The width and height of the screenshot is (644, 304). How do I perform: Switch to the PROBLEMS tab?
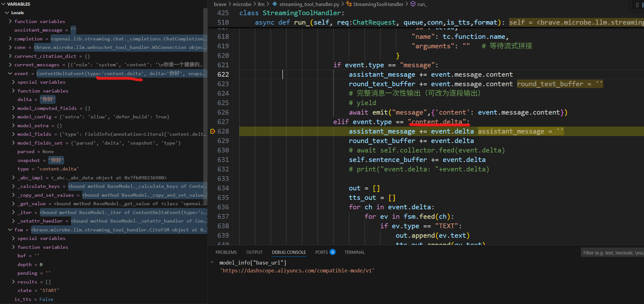coord(226,252)
